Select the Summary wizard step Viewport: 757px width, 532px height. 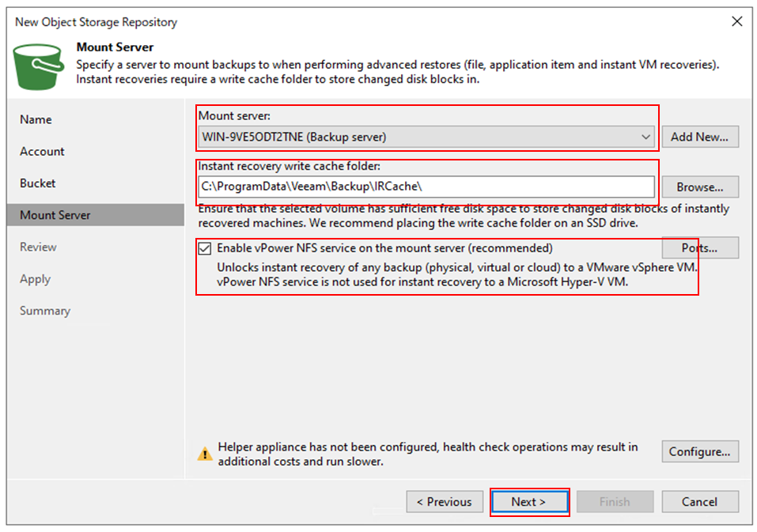[x=45, y=311]
